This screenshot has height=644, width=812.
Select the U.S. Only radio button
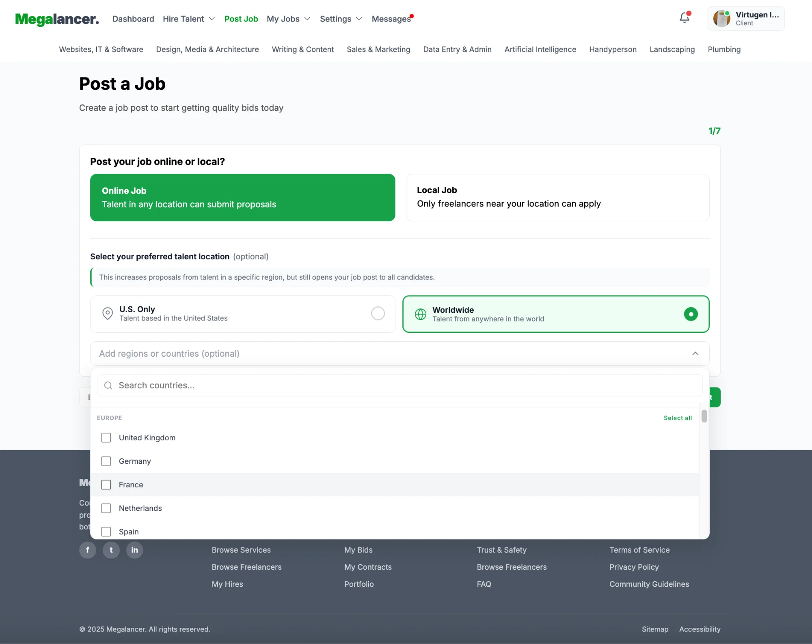pos(378,313)
